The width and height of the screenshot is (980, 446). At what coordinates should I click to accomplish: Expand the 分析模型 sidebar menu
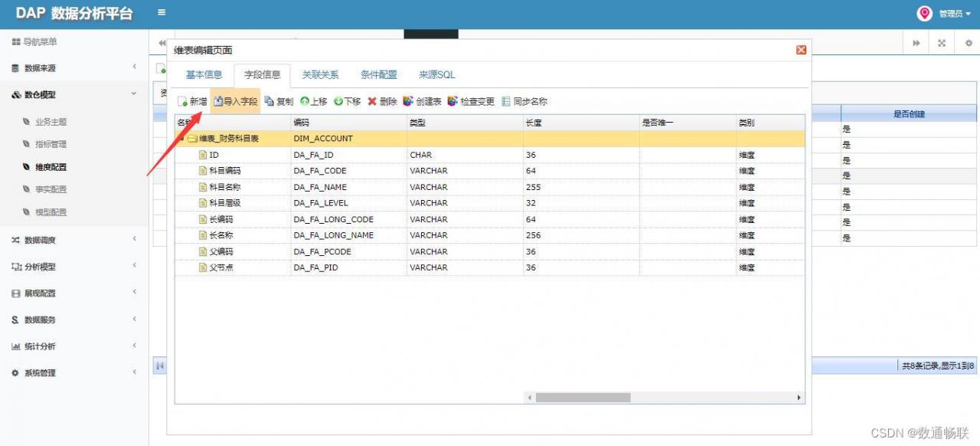point(74,267)
